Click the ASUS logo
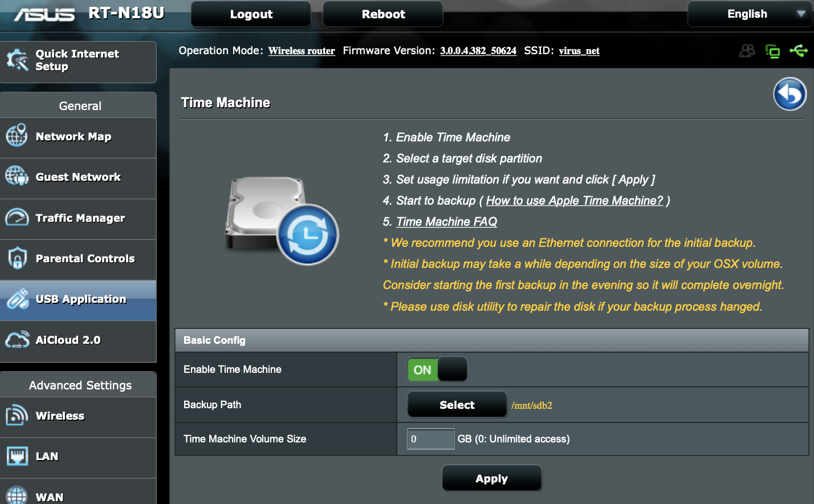This screenshot has height=504, width=814. [x=44, y=14]
